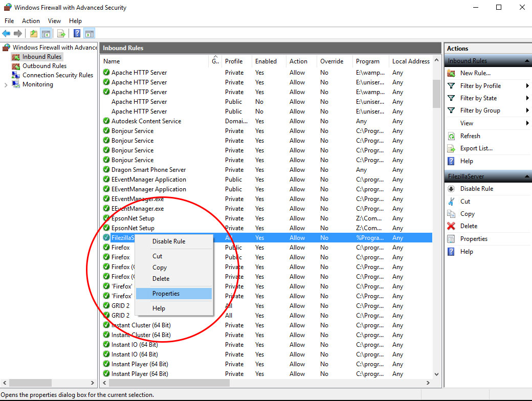Open the View submenu arrow in Actions
This screenshot has height=401, width=532.
[x=527, y=123]
